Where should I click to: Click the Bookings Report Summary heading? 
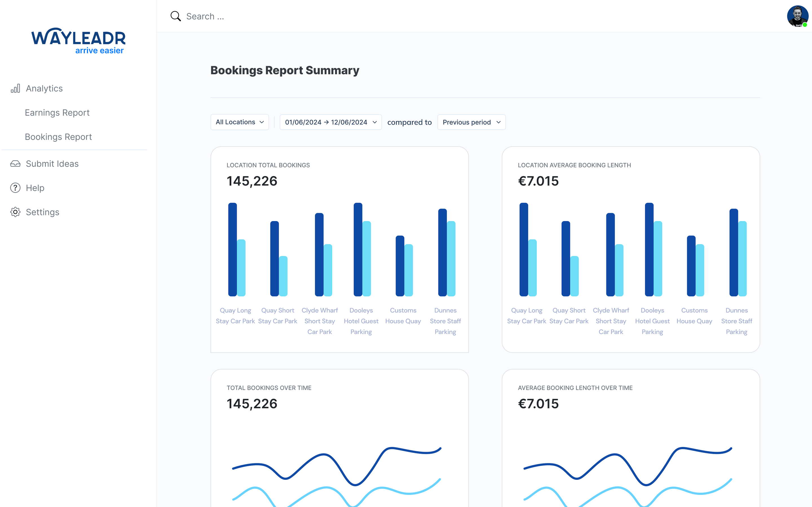pos(284,70)
